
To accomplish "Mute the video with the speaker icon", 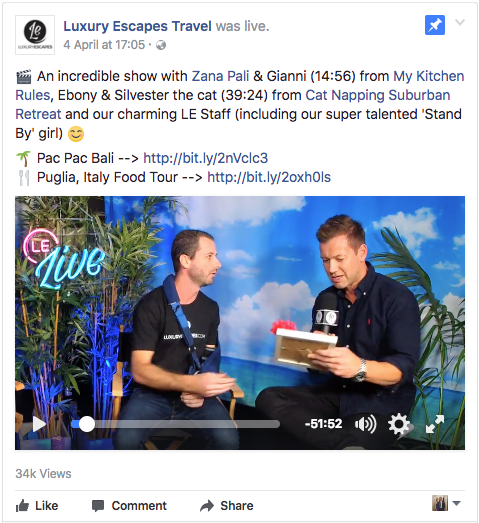I will pyautogui.click(x=365, y=424).
